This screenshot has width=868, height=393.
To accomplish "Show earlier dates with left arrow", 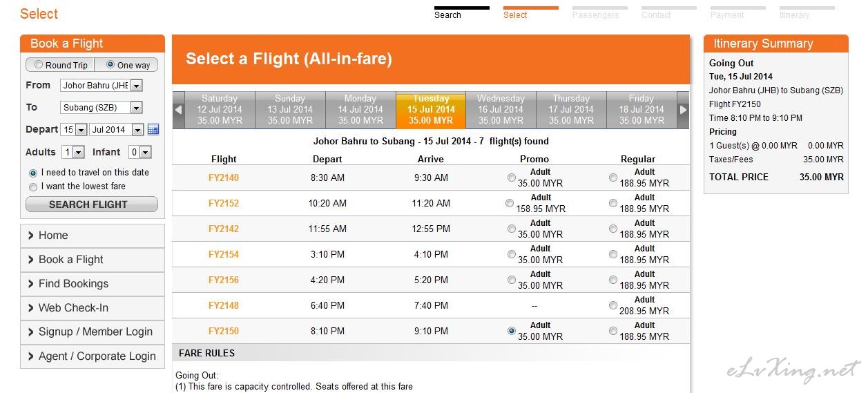I will (178, 110).
